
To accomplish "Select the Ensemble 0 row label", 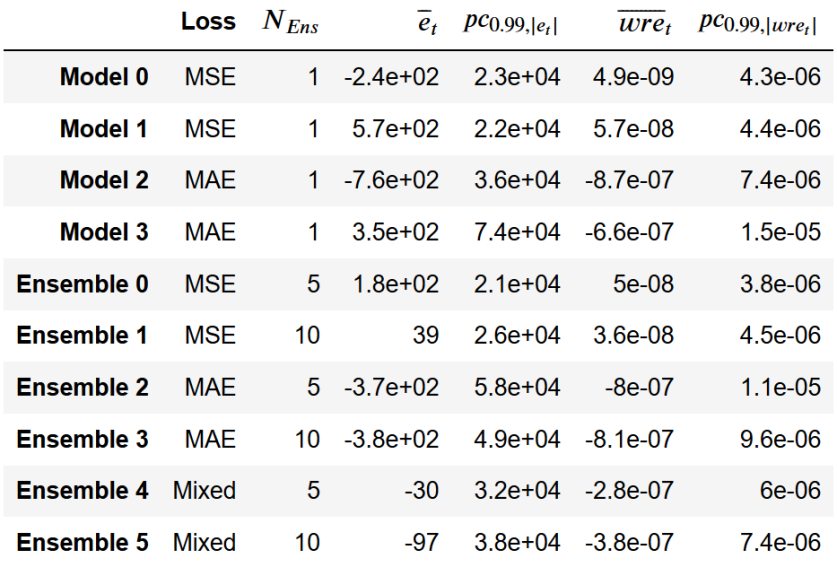I will (x=83, y=284).
